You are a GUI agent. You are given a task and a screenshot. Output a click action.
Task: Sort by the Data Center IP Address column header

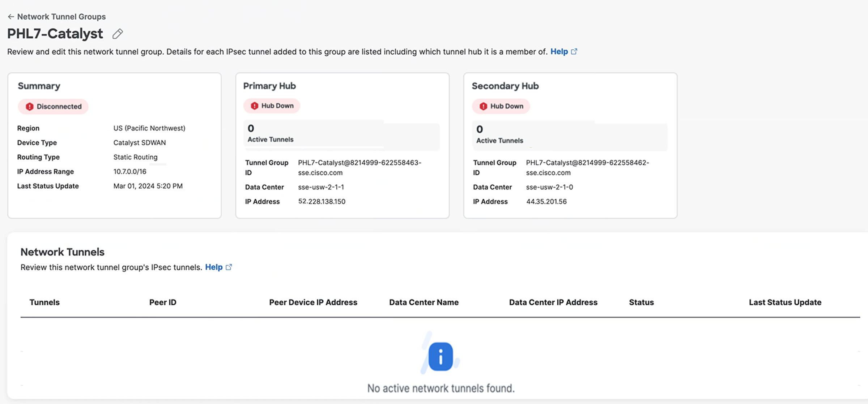[x=553, y=302]
